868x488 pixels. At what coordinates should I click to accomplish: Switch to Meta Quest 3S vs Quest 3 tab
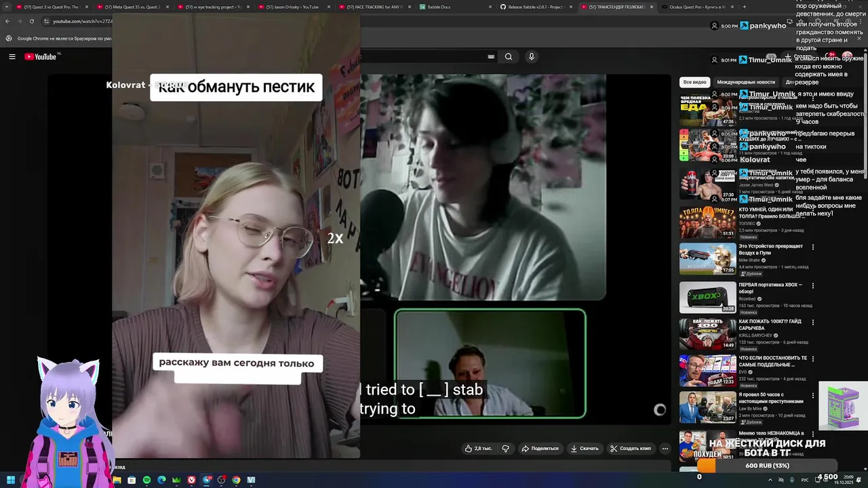coord(133,7)
